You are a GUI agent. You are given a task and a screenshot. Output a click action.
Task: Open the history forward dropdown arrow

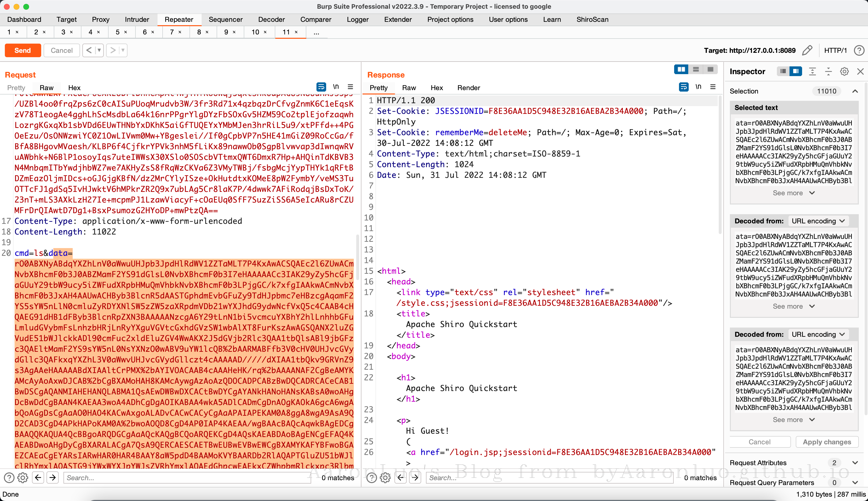123,50
